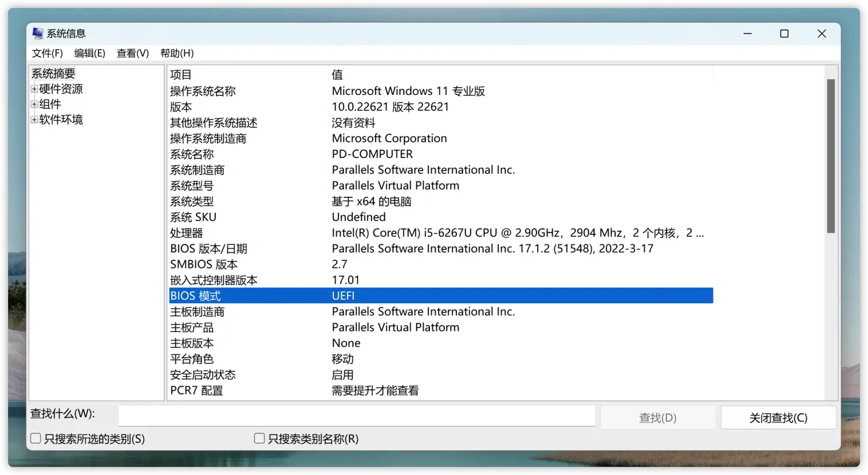Screen dimensions: 868x475
Task: Expand the 组件 tree node
Action: [x=34, y=105]
